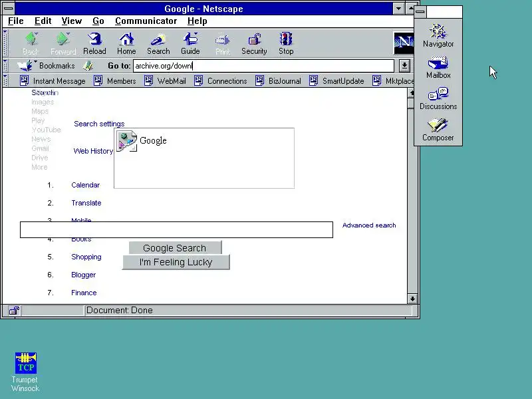
Task: Open the View menu
Action: point(72,21)
